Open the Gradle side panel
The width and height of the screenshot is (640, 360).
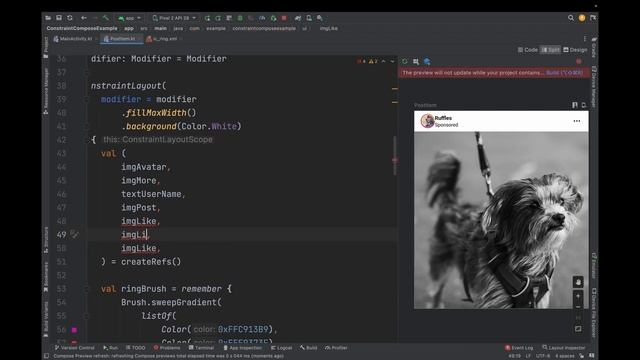pos(594,47)
